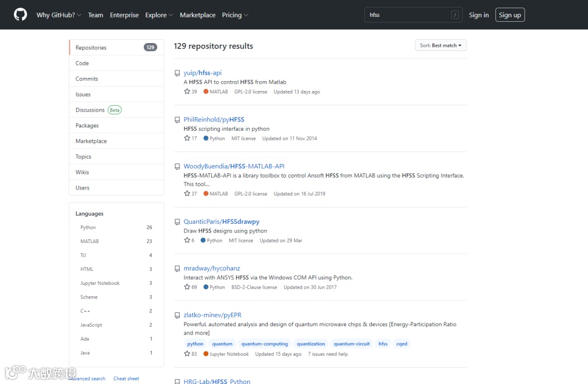Click the repo icon beside WoodyBuendia/HFSS-MATLAB-API
This screenshot has height=384, width=588.
tap(177, 167)
